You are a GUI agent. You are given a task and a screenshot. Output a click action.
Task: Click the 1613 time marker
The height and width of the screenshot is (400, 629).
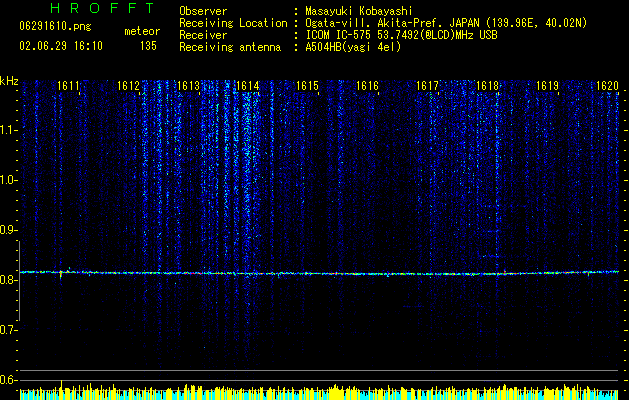[189, 86]
